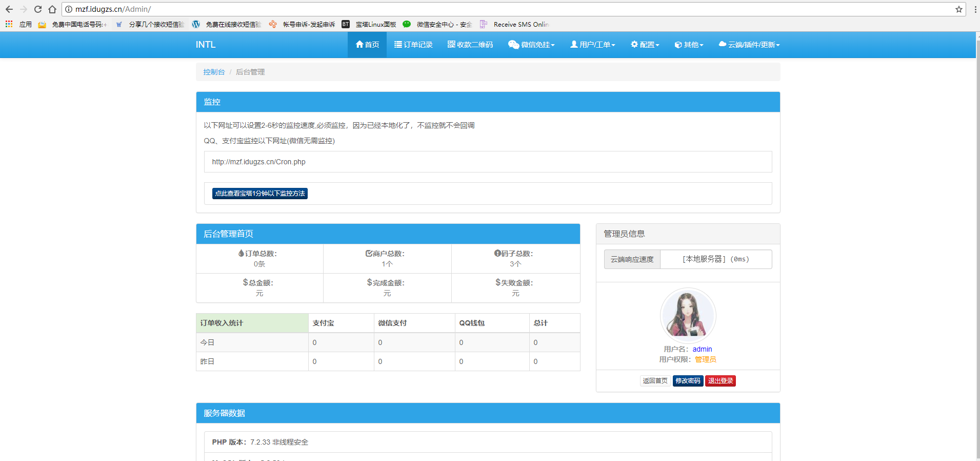
Task: Expand the 用户/工单 dropdown menu
Action: 592,45
